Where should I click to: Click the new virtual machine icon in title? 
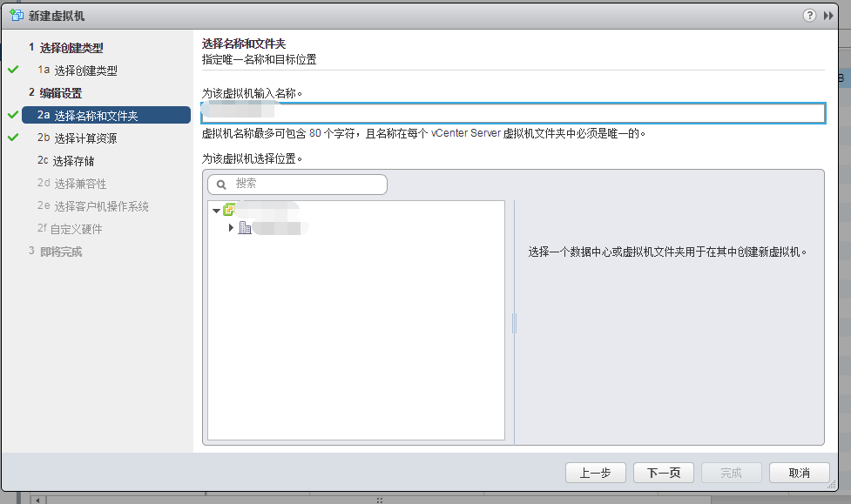(17, 15)
